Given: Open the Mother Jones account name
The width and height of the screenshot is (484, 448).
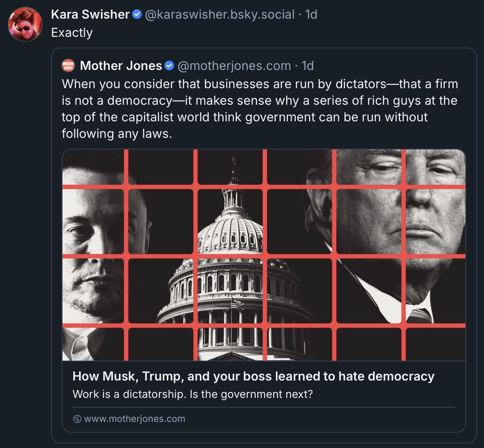Looking at the screenshot, I should [121, 66].
